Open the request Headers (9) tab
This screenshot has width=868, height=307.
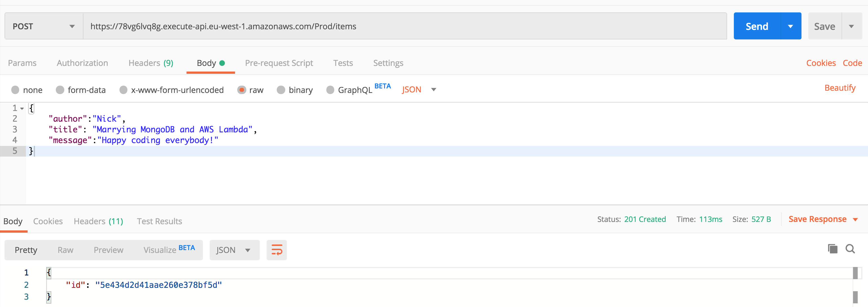pos(151,63)
